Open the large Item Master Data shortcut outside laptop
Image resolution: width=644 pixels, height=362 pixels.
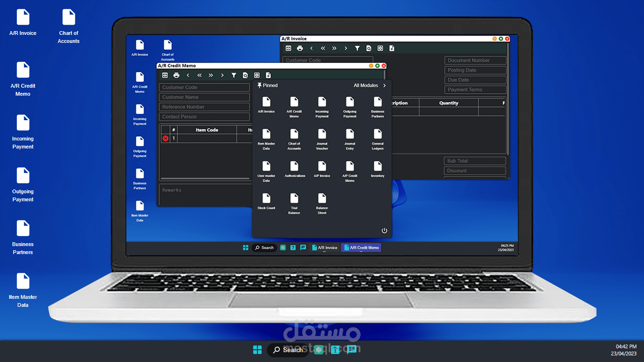[x=23, y=290]
